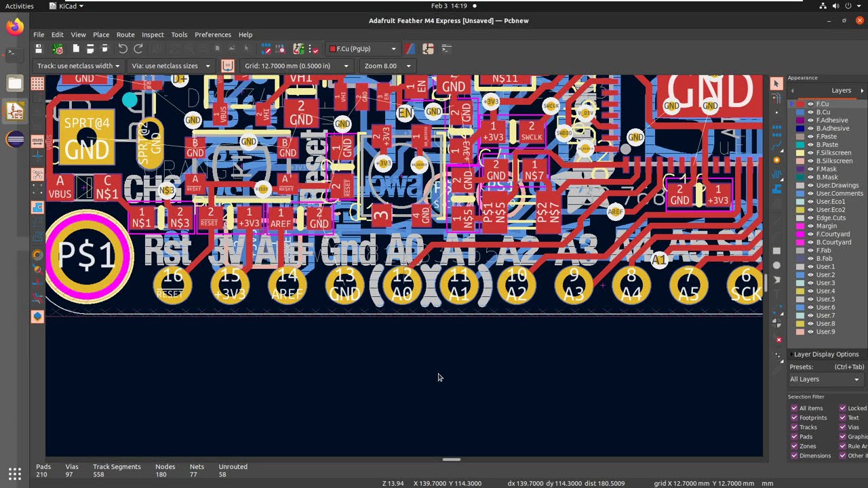The width and height of the screenshot is (868, 488).
Task: Open the Preferences menu
Action: click(213, 35)
